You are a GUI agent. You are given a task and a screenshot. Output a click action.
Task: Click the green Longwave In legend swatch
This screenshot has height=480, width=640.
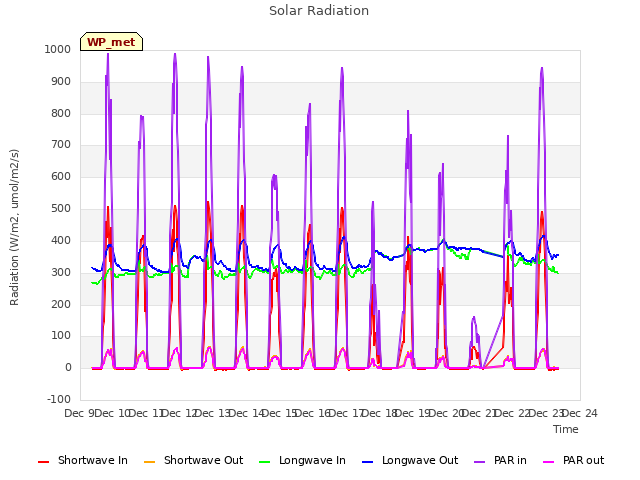[x=265, y=462]
